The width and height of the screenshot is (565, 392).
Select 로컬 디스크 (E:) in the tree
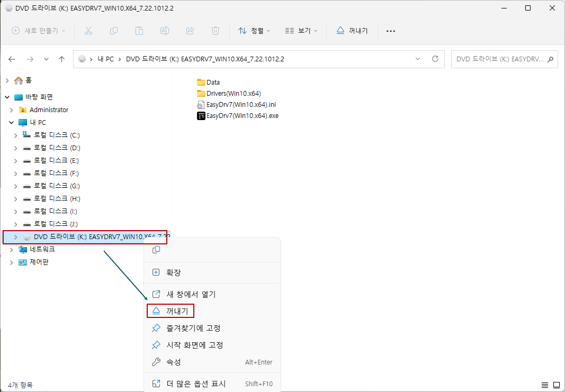click(51, 160)
